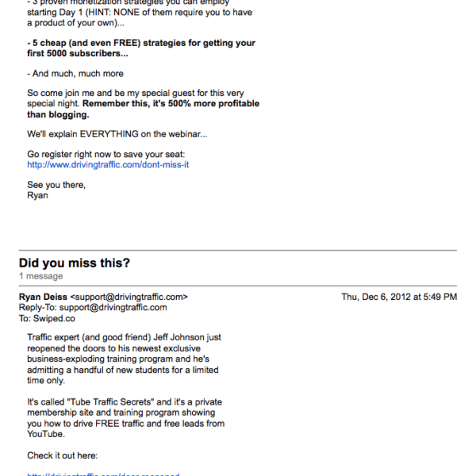Click the Reply-To email address line
The width and height of the screenshot is (476, 476).
pyautogui.click(x=93, y=308)
